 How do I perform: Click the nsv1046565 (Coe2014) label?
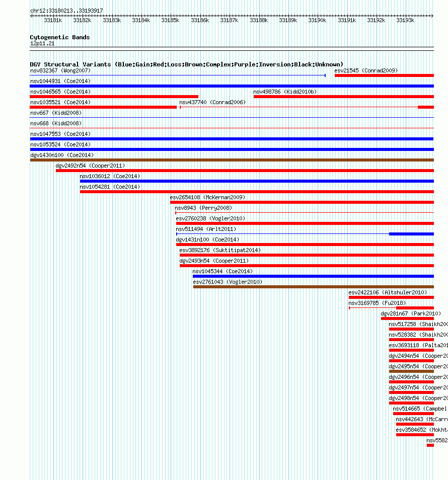(x=60, y=92)
